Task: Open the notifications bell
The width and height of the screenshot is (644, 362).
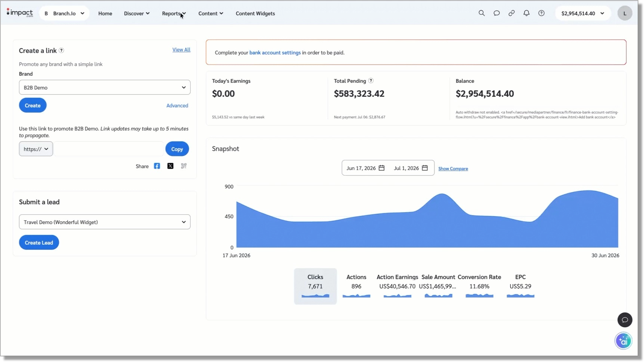Action: [526, 13]
